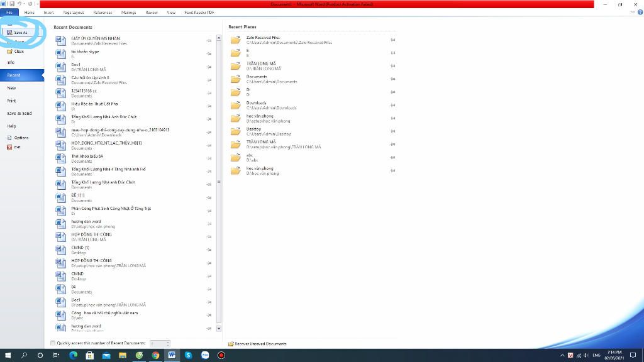Viewport: 644px width, 362px height.
Task: Switch to Google Chrome in the taskbar
Action: click(x=155, y=356)
